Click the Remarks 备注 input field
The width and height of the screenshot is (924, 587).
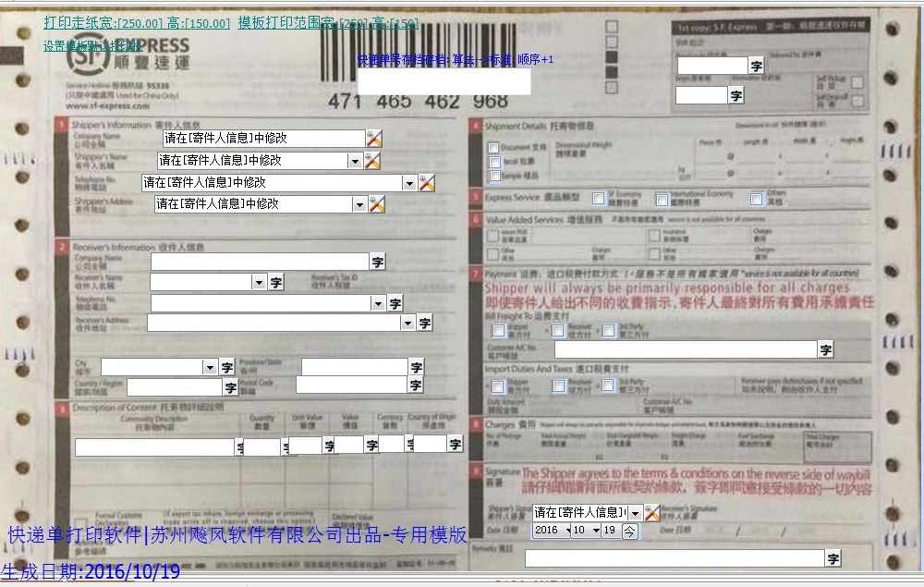tap(675, 558)
